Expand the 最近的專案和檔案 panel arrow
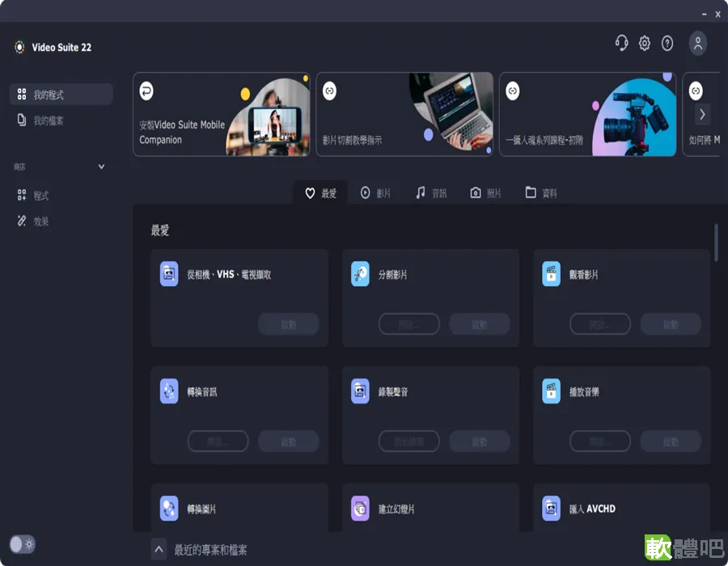The width and height of the screenshot is (728, 566). point(159,549)
